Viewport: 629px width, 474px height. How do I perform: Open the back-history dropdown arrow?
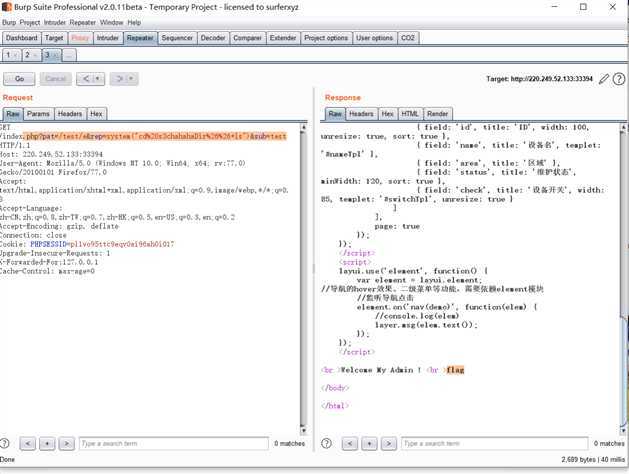coord(98,79)
